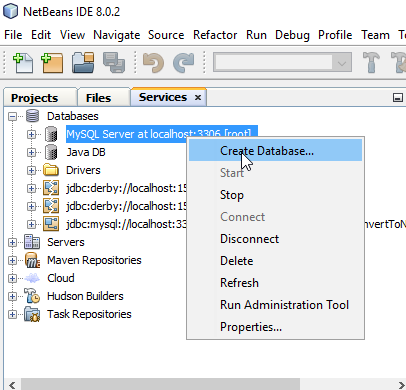Click the jdbc:mysql connection icon
Screen dimensions: 406x390
coord(51,224)
